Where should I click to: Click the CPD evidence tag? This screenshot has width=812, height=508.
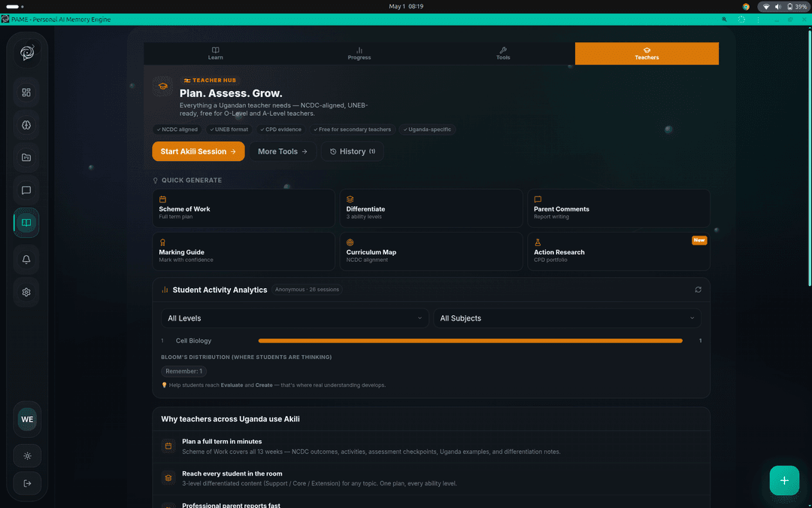pos(280,129)
